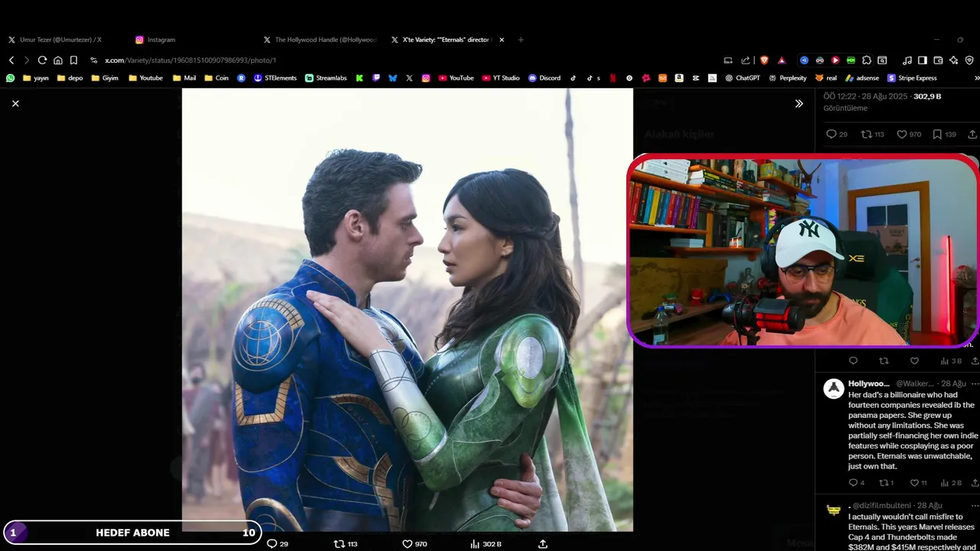Open site settings icon in address bar
Viewport: 980px width, 551px height.
[x=93, y=60]
